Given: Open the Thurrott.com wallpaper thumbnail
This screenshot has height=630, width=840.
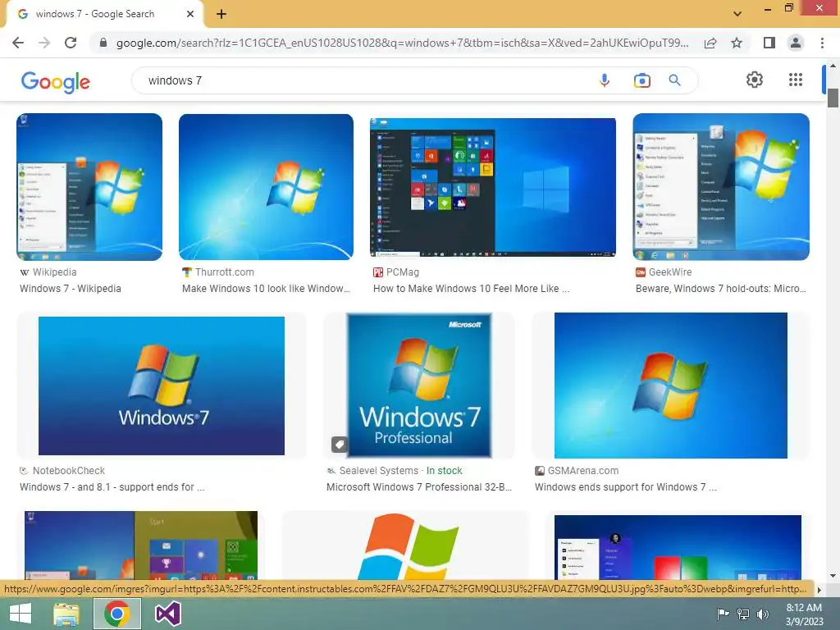Looking at the screenshot, I should coord(266,187).
